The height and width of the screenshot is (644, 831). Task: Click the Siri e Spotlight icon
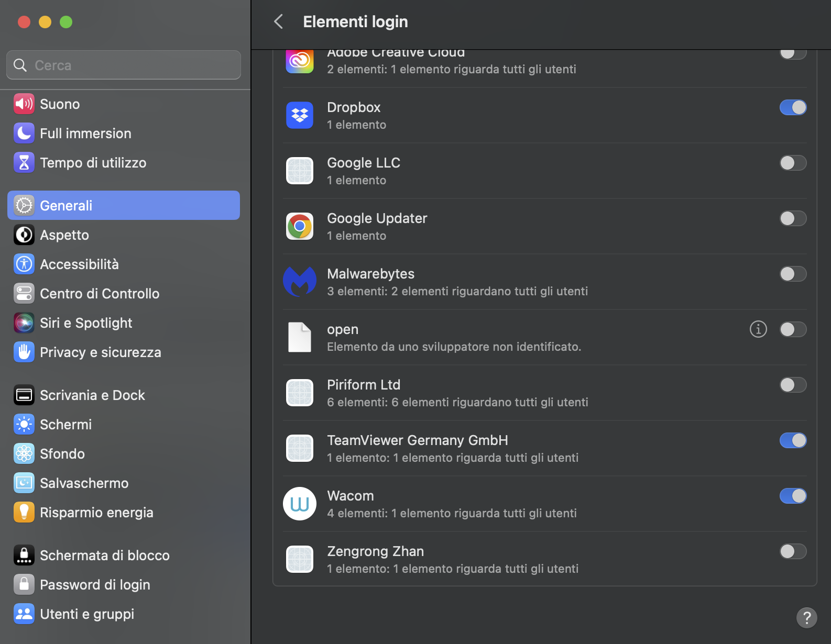click(x=24, y=323)
